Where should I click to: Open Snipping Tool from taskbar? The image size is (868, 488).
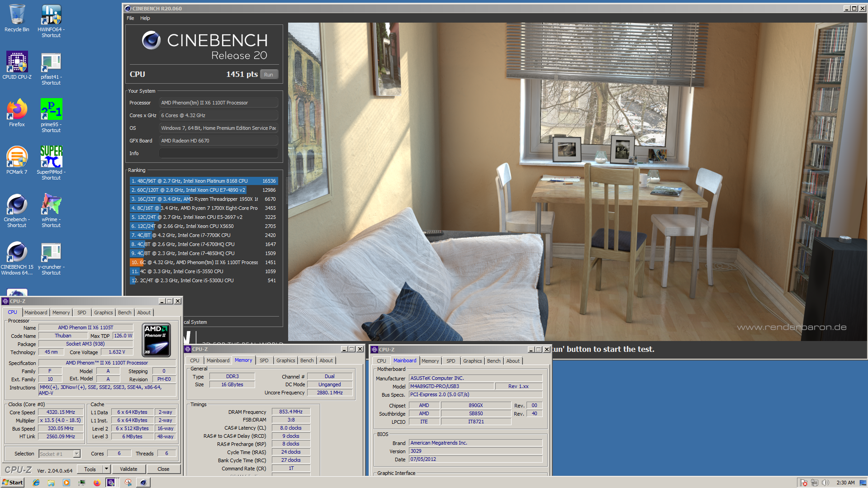128,483
